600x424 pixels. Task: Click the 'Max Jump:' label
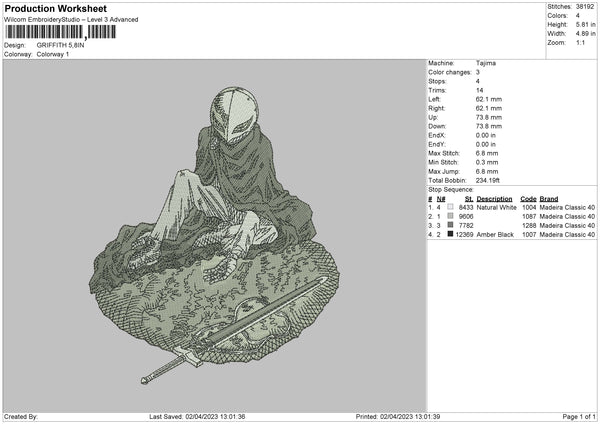point(444,171)
